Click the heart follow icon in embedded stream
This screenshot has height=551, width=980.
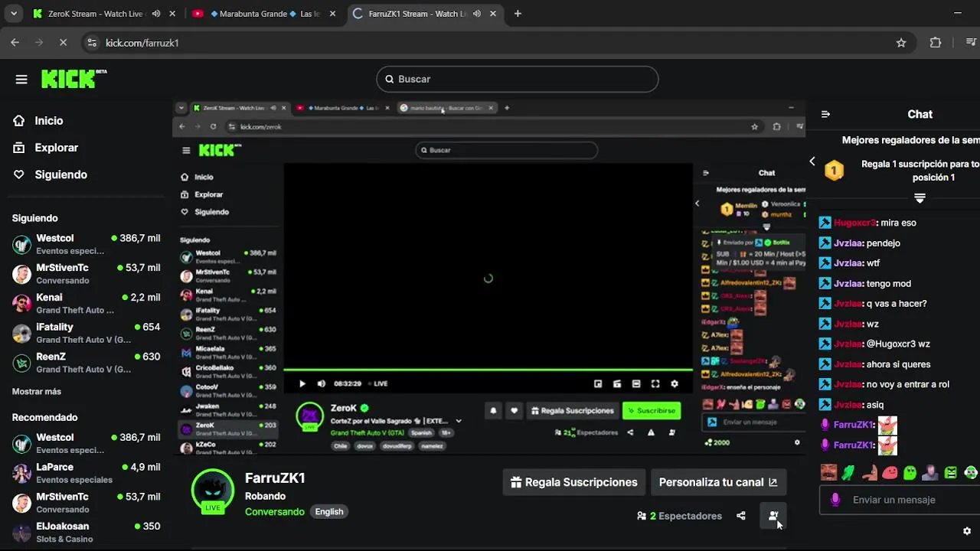514,411
